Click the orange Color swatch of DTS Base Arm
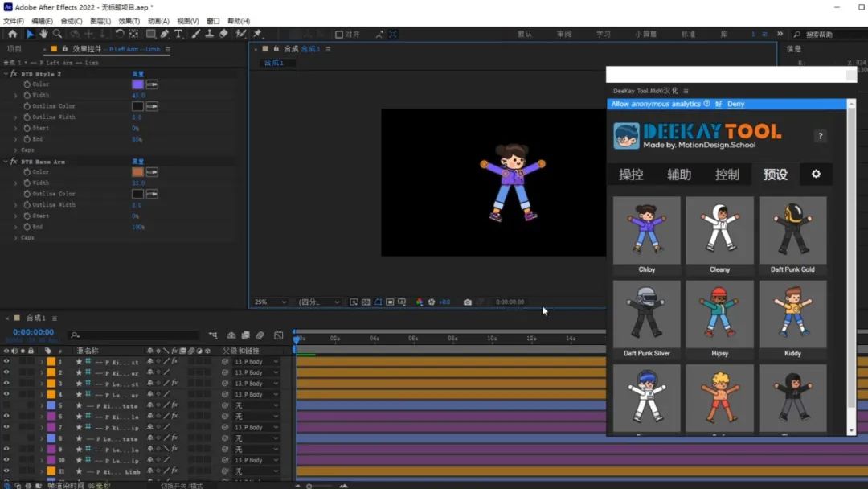 coord(137,172)
